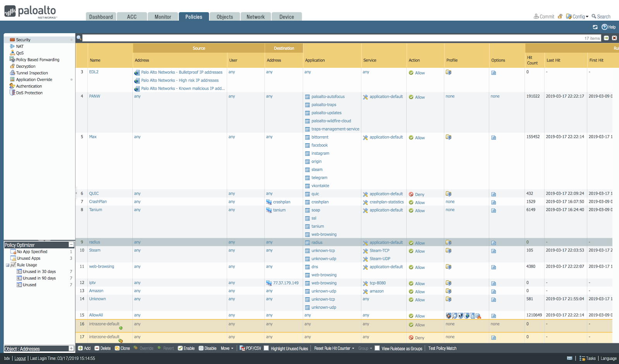Viewport: 619px width, 364px height.
Task: Click the radius rule name
Action: 94,242
